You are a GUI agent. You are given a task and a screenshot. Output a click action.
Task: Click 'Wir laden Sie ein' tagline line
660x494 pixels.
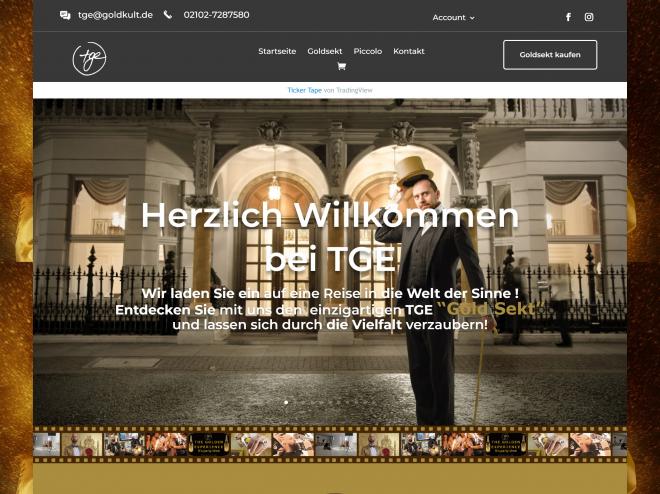click(330, 293)
